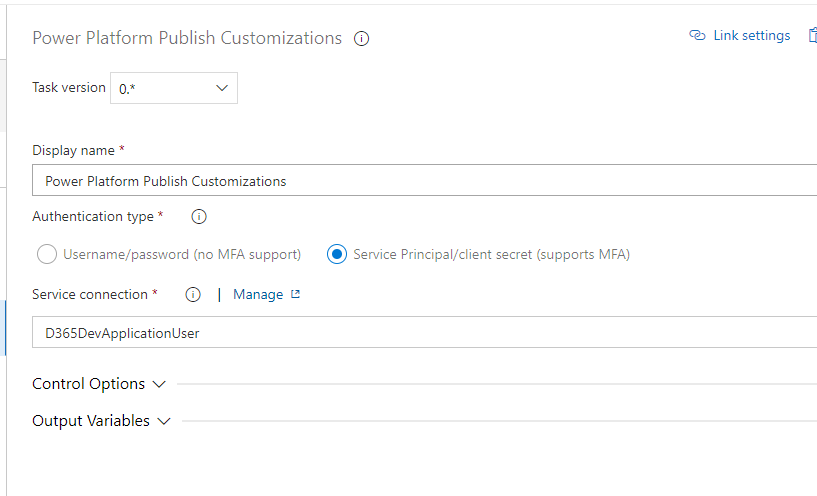Open the Task version dropdown
The image size is (817, 496).
pyautogui.click(x=173, y=88)
